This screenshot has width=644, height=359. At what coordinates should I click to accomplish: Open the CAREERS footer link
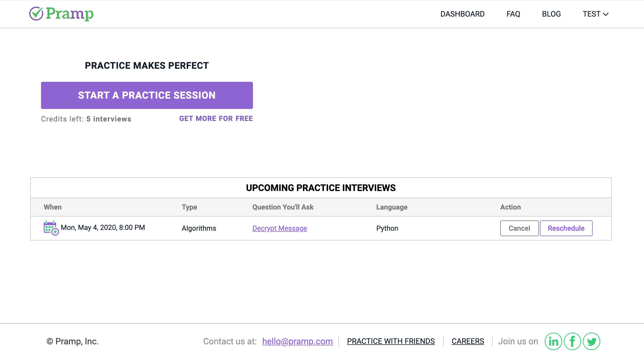pos(468,341)
